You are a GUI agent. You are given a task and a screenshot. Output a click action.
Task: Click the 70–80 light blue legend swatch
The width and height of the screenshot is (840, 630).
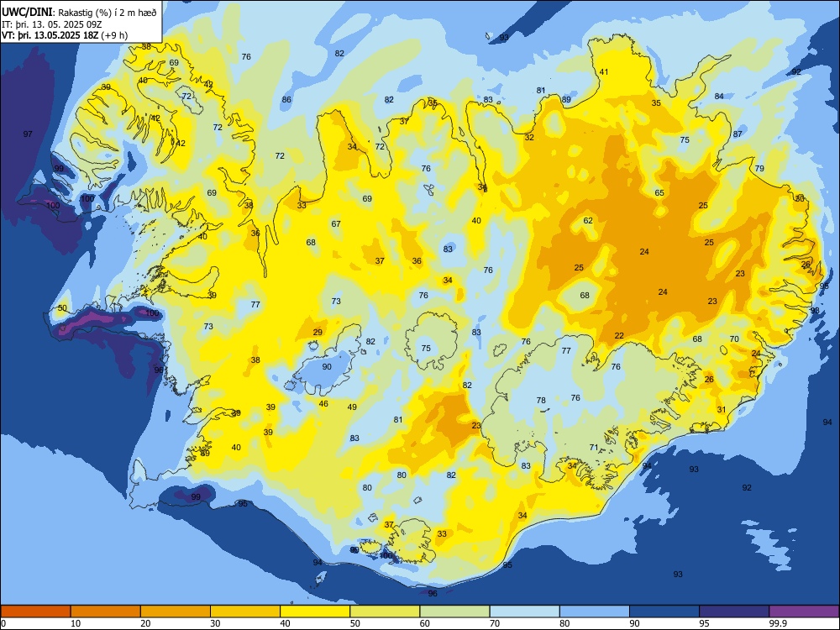tap(524, 612)
